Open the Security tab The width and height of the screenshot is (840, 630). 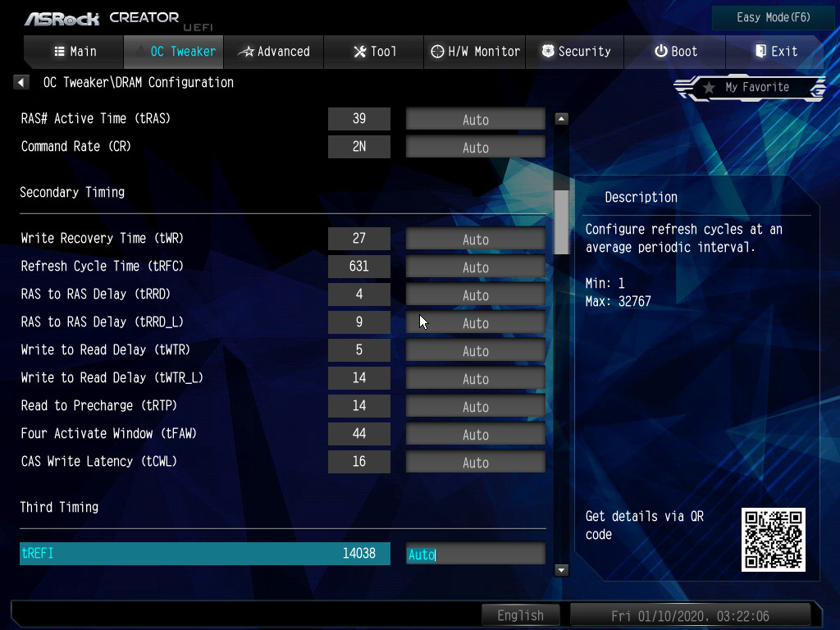click(x=574, y=52)
